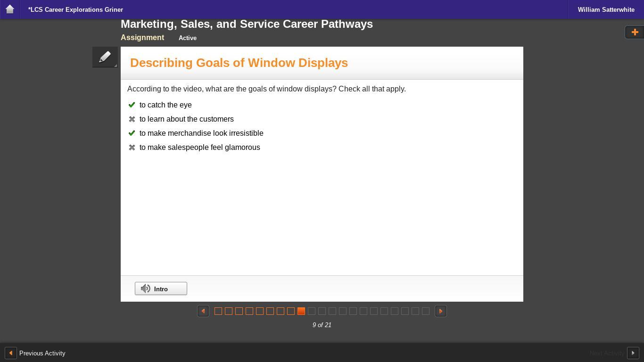
Task: Jump to question 5 in the progress strip
Action: tap(260, 311)
